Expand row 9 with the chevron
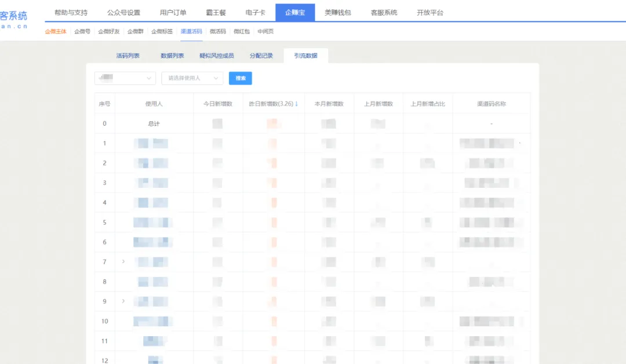 (x=123, y=301)
